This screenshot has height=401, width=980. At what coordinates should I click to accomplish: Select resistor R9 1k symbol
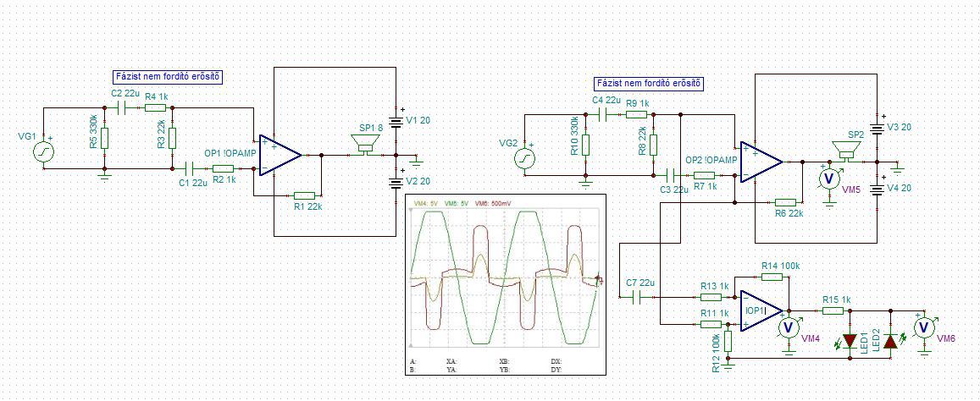tap(636, 114)
